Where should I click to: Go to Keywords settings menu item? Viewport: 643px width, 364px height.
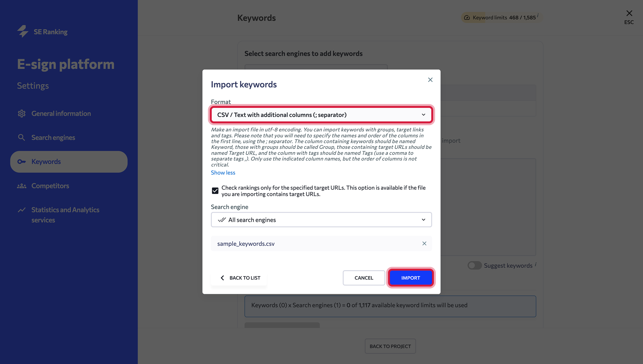(x=69, y=162)
